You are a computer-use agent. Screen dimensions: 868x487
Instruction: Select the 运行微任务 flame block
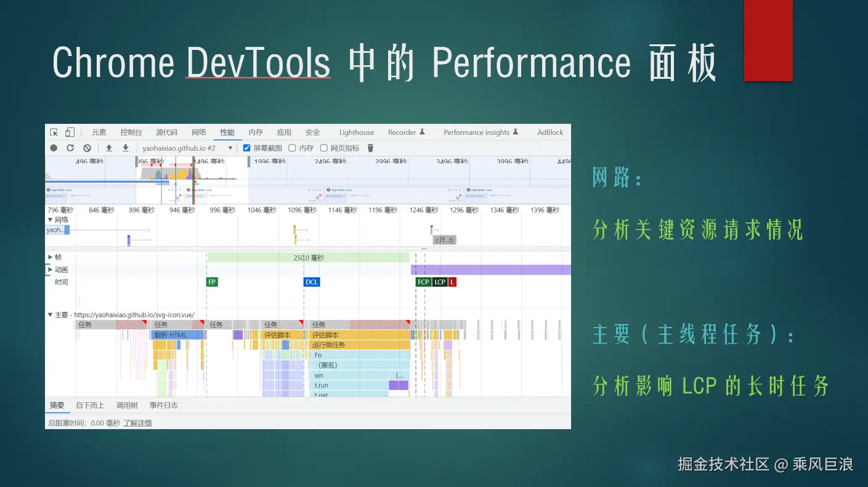pos(360,345)
